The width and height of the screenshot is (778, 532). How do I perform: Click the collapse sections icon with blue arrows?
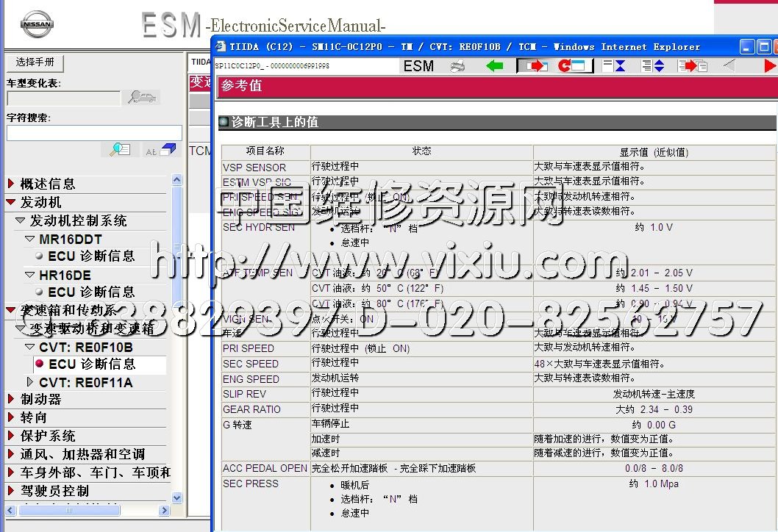[614, 66]
